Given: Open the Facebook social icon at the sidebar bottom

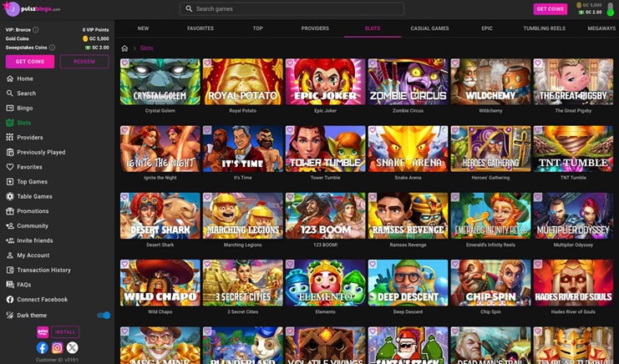Looking at the screenshot, I should coord(43,347).
